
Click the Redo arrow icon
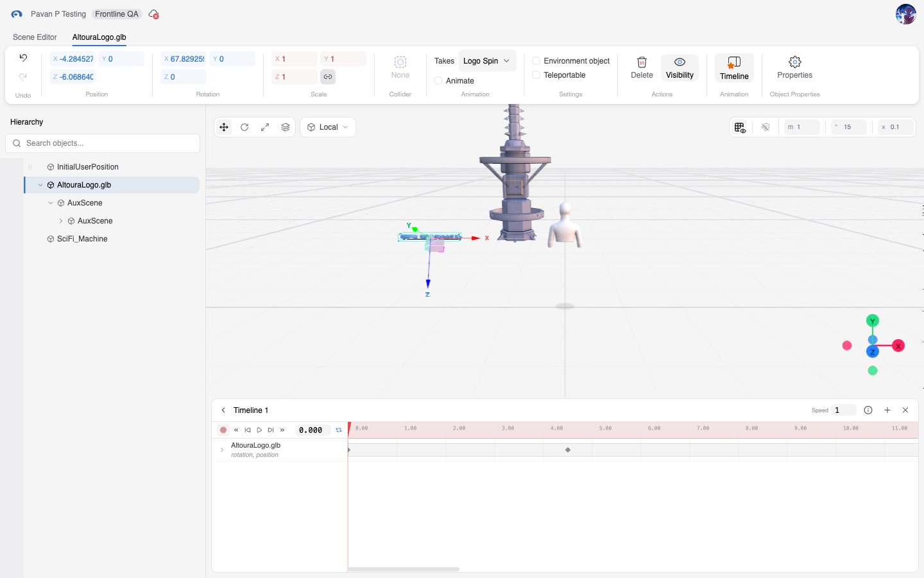(x=23, y=76)
